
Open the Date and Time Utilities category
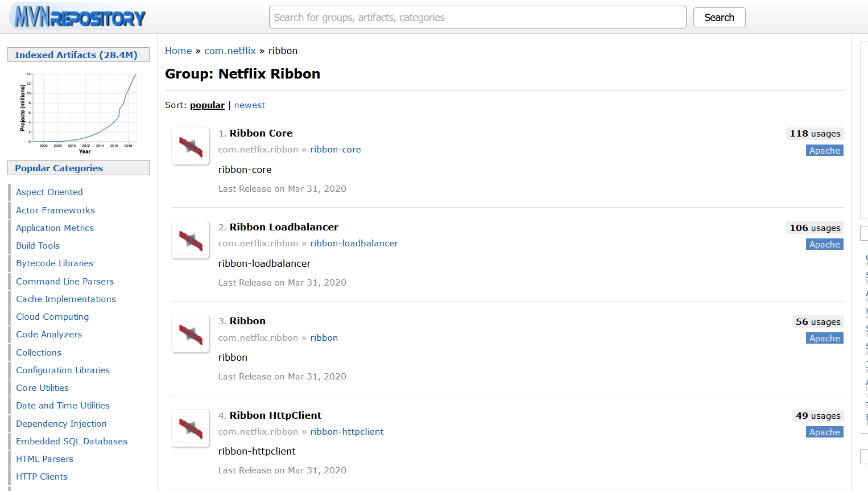click(x=63, y=406)
